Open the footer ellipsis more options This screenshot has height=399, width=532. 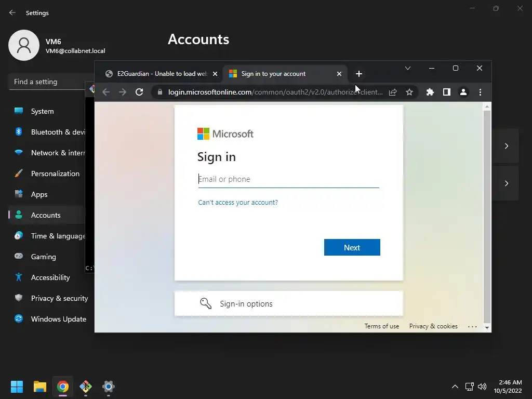click(x=472, y=326)
